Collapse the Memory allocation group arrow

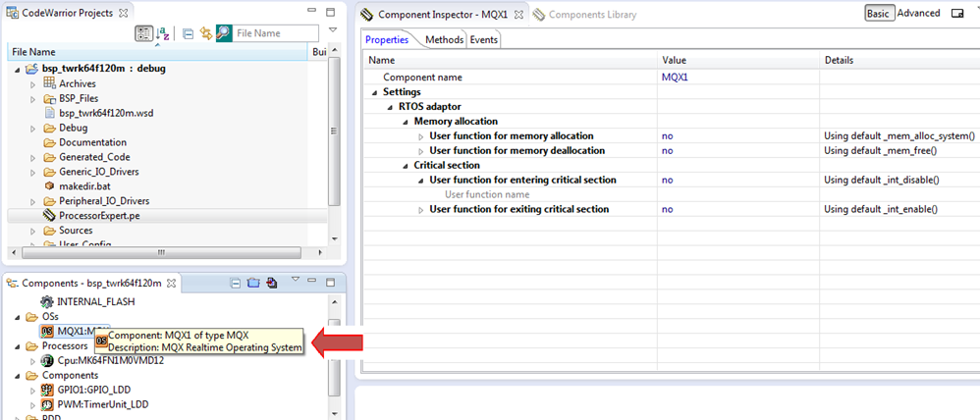tap(406, 122)
